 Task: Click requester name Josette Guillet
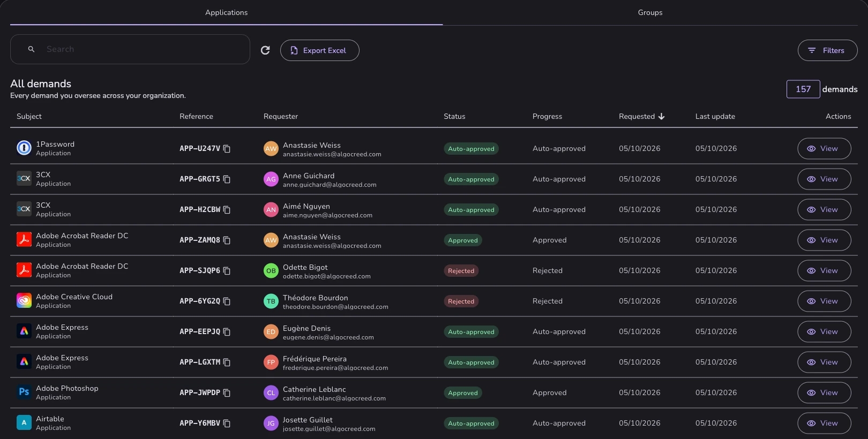[x=308, y=420]
